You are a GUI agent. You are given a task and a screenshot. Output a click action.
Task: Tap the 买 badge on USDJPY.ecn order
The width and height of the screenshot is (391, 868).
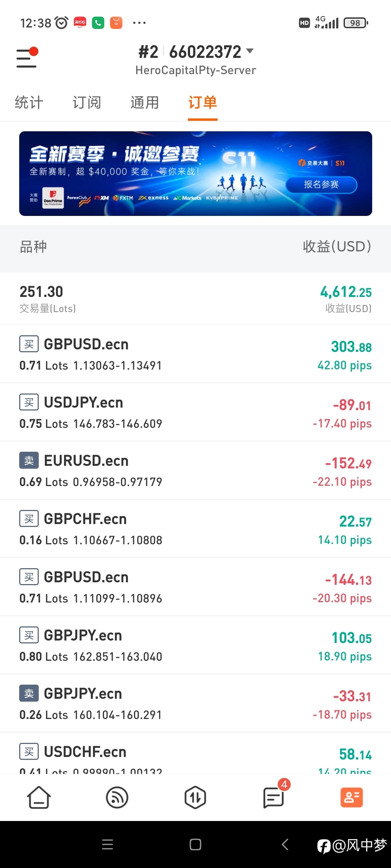coord(29,402)
